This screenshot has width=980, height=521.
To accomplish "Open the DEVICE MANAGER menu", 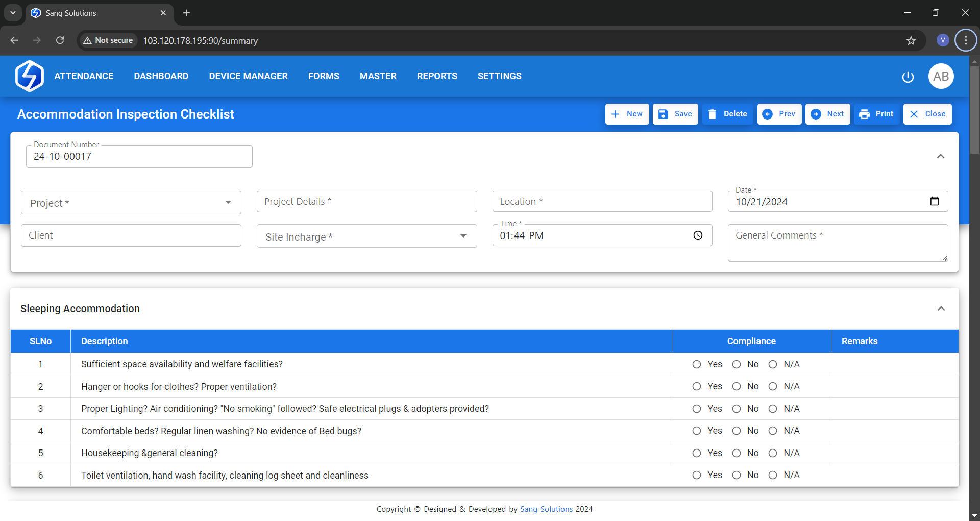I will click(248, 76).
